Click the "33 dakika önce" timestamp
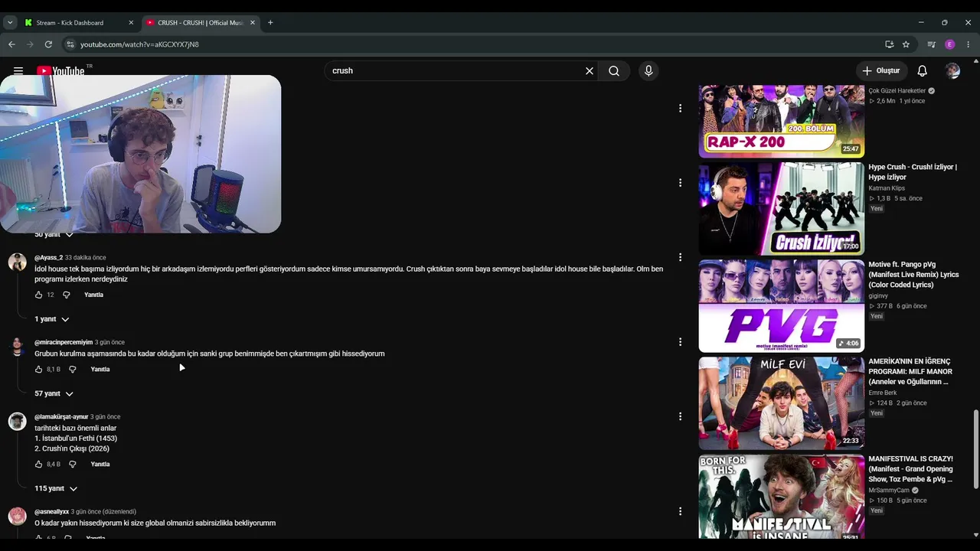The image size is (980, 551). point(86,258)
